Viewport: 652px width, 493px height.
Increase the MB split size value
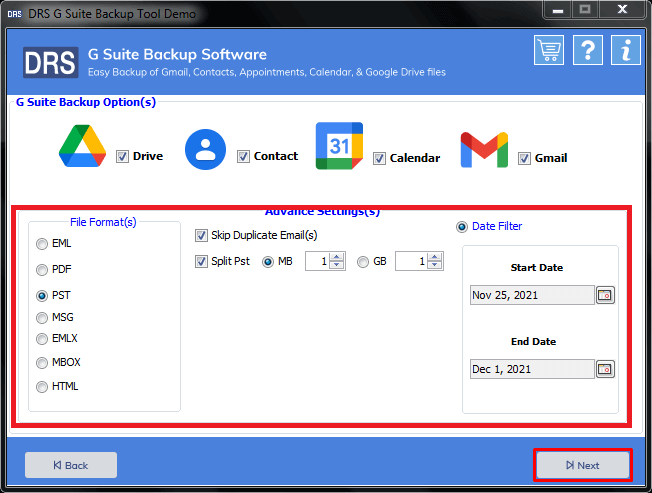click(x=337, y=257)
